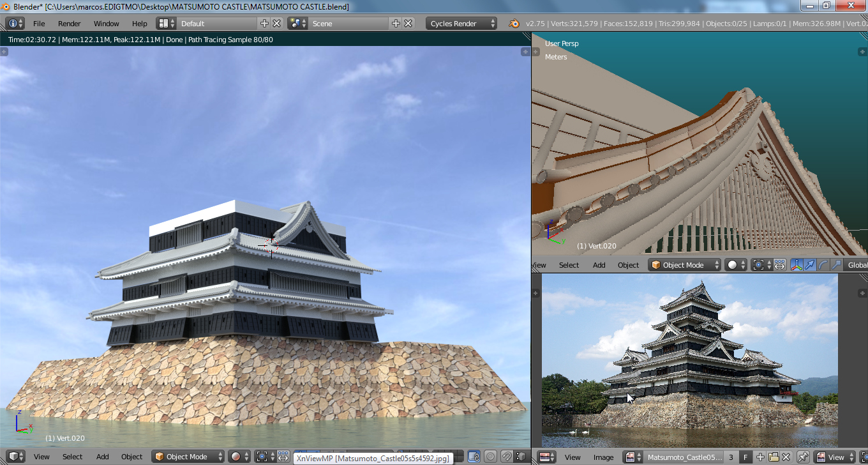Enable the scale manipulator
The image size is (868, 465).
pyautogui.click(x=836, y=265)
